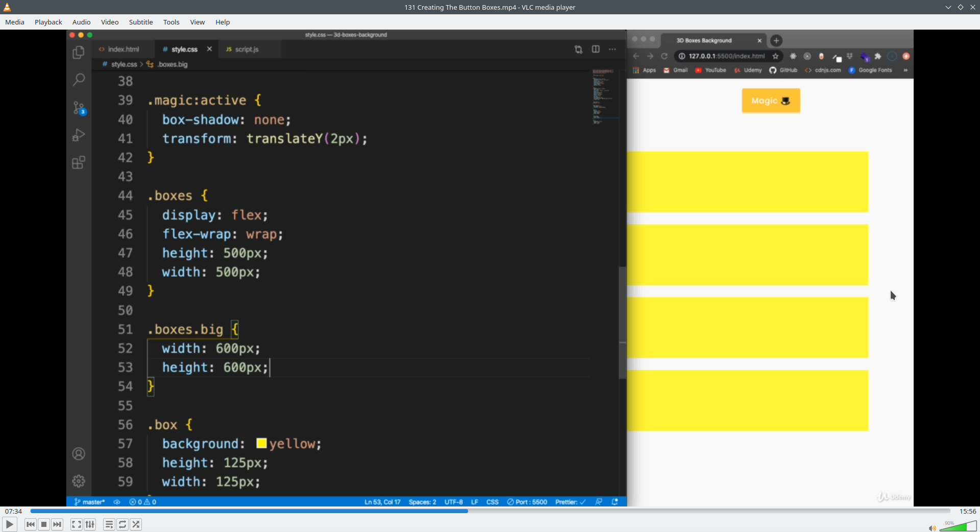Image resolution: width=980 pixels, height=532 pixels.
Task: Click VLC stop playback button
Action: [44, 524]
